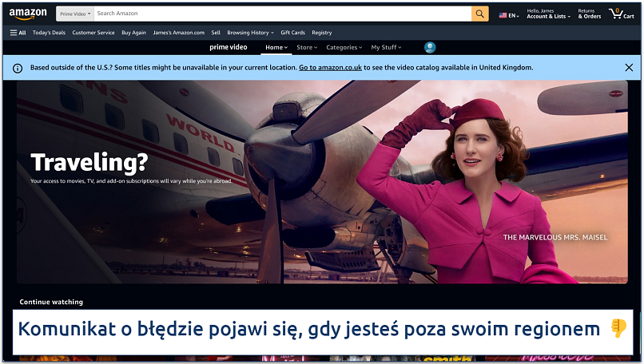This screenshot has width=644, height=364.
Task: Expand the Prime Video search category dropdown
Action: 74,14
